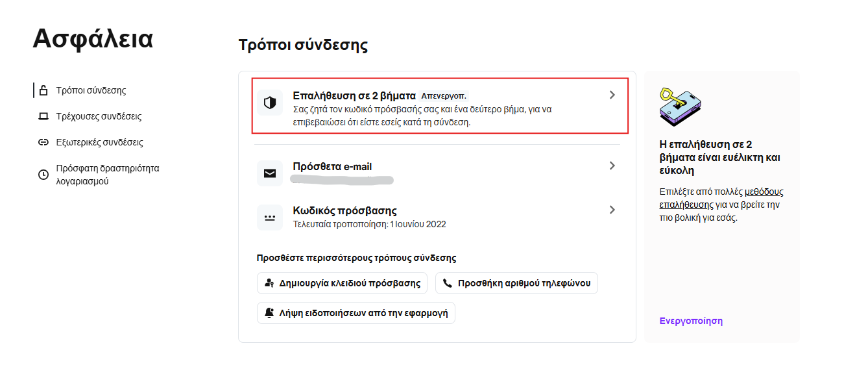Expand Επαλήθευση σε 2 βήματα chevron
Image resolution: width=868 pixels, height=385 pixels.
(x=612, y=95)
